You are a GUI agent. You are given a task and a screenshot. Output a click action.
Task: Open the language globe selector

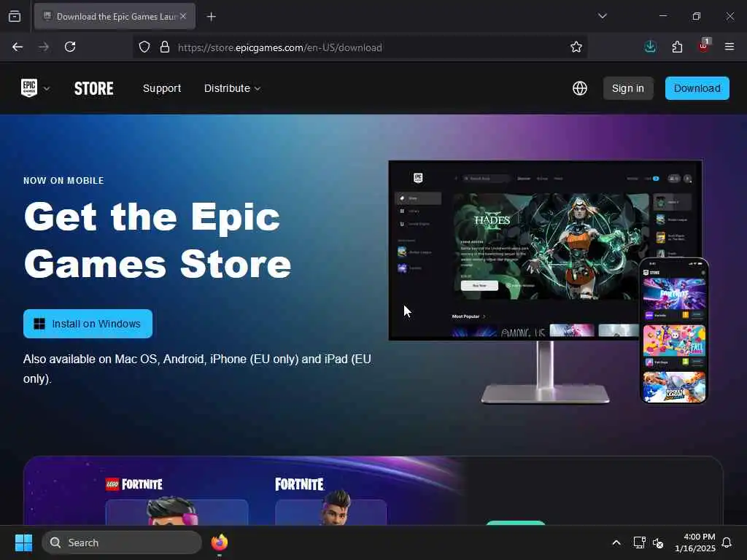[x=580, y=88]
